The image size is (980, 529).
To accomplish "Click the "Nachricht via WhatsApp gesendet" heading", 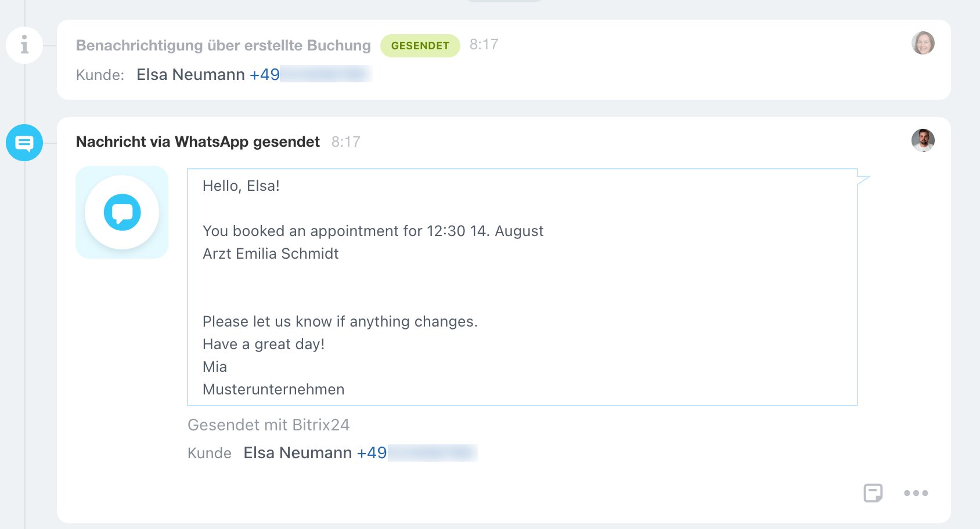I will coord(197,142).
